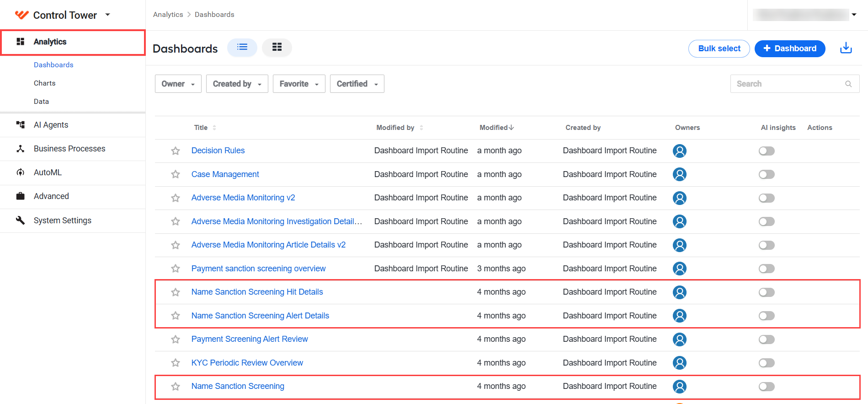Click owner avatar for Payment sanction screening overview

pos(680,269)
